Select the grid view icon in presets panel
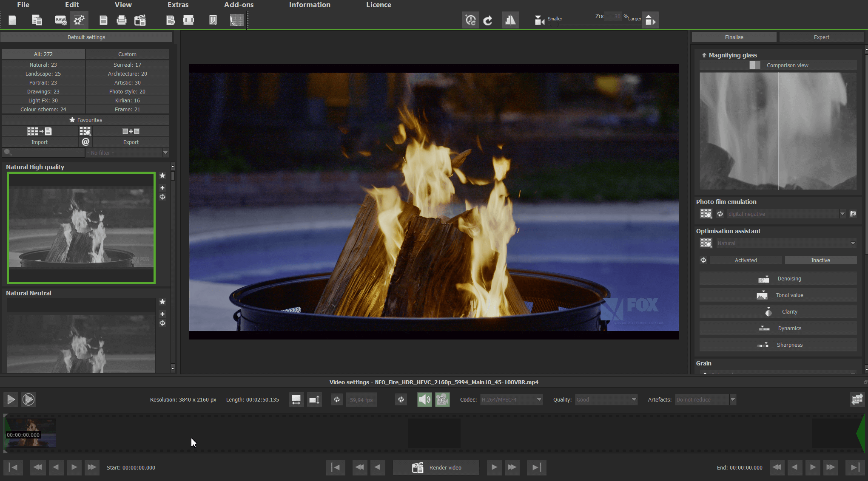Image resolution: width=868 pixels, height=481 pixels. coord(85,131)
